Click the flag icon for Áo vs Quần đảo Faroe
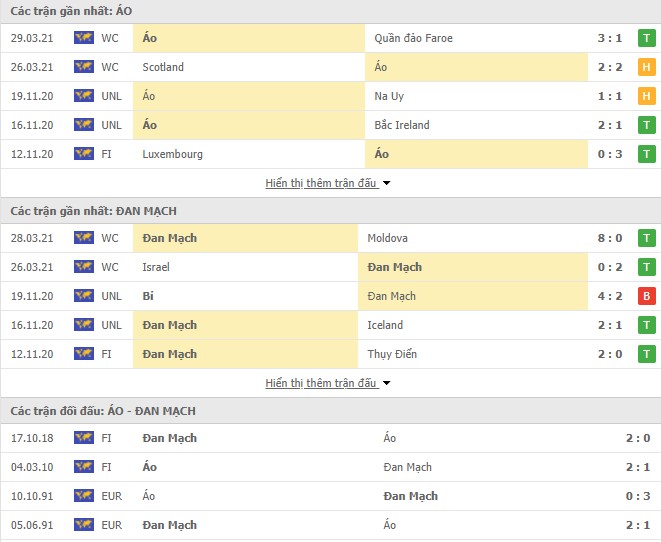 point(83,38)
